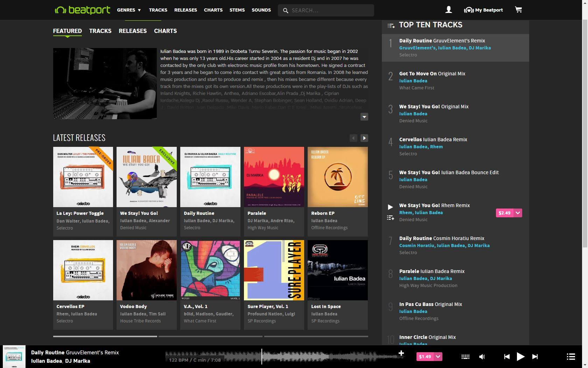Open STEMS in top navigation
588x368 pixels.
point(237,10)
